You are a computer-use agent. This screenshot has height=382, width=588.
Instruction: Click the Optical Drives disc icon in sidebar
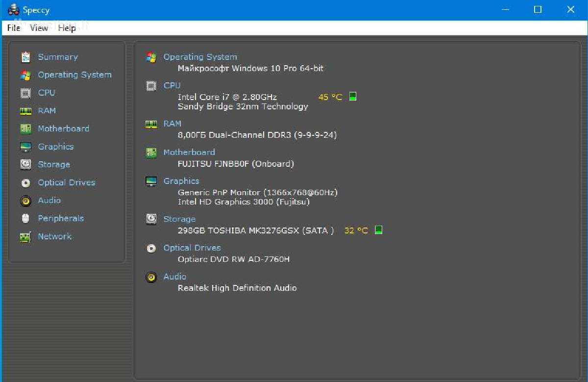(26, 183)
